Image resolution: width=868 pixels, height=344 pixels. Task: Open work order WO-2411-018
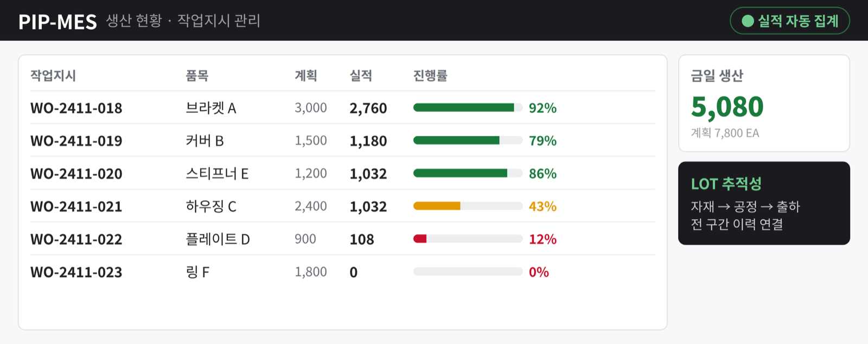pyautogui.click(x=343, y=107)
